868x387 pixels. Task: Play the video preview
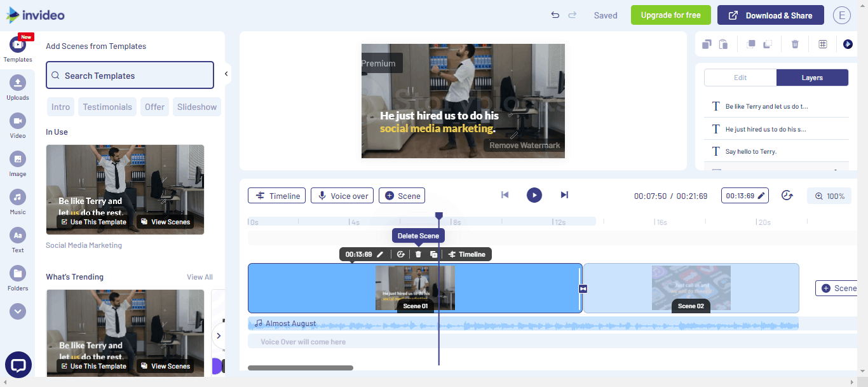point(534,195)
